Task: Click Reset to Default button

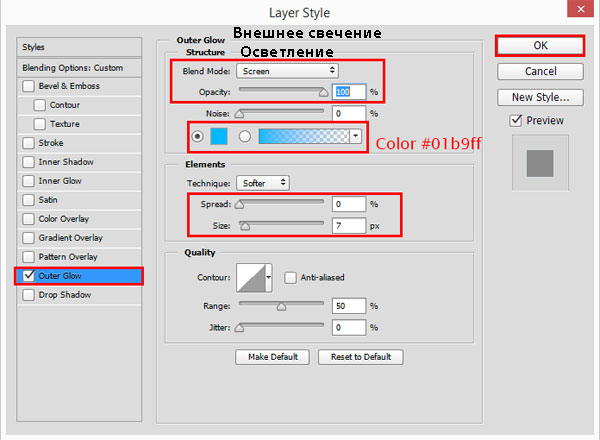Action: click(x=360, y=357)
